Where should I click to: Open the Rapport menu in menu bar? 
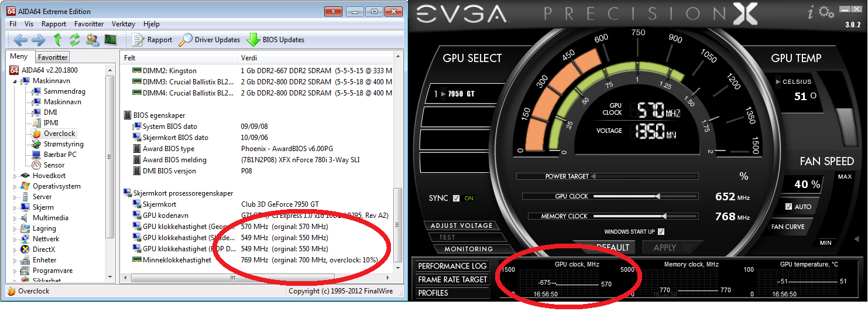click(x=54, y=24)
